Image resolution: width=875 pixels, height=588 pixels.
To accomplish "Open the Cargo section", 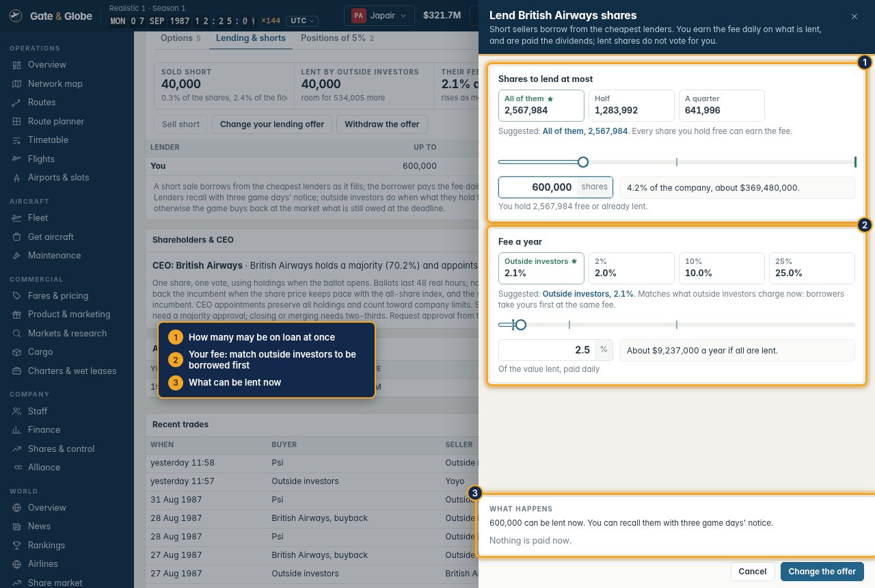I will click(x=40, y=352).
